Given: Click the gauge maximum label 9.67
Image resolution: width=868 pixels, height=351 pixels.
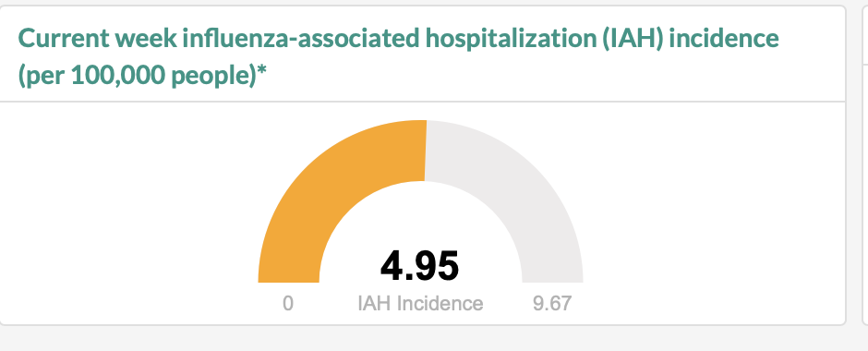Looking at the screenshot, I should click(x=552, y=303).
